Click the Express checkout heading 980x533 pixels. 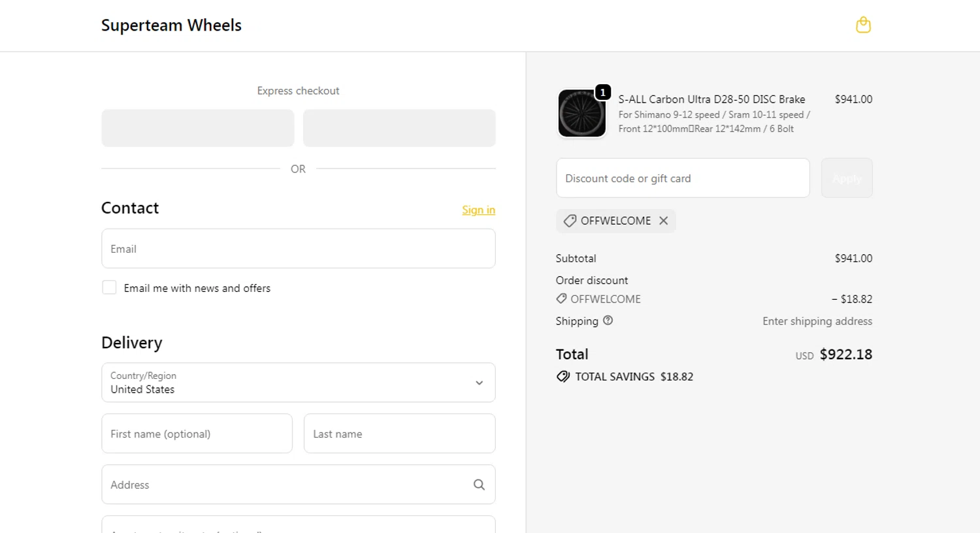[298, 91]
